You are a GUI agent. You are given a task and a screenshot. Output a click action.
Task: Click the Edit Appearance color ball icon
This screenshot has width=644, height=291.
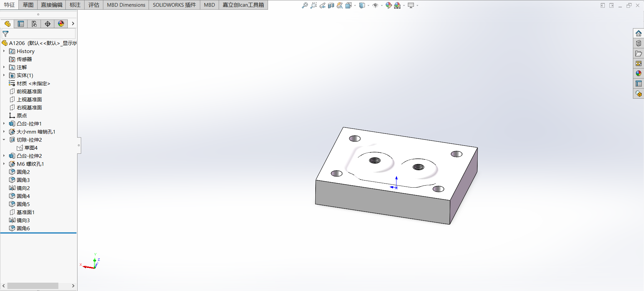point(388,5)
